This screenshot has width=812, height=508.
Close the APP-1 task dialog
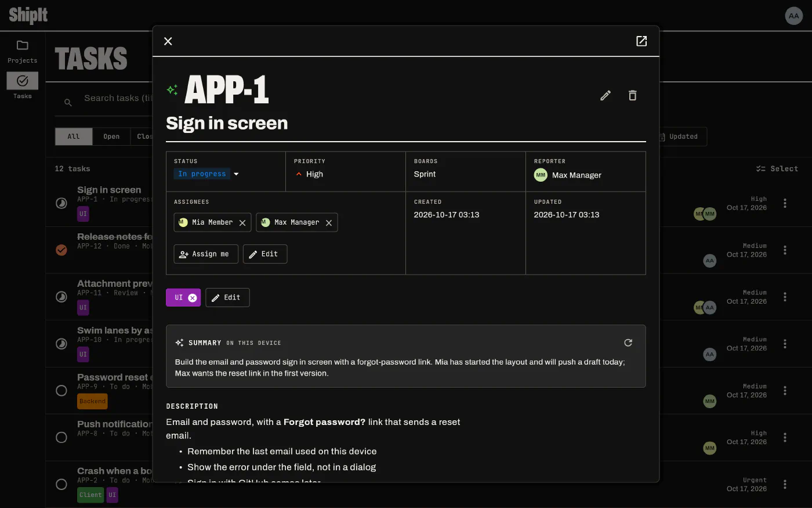click(168, 41)
